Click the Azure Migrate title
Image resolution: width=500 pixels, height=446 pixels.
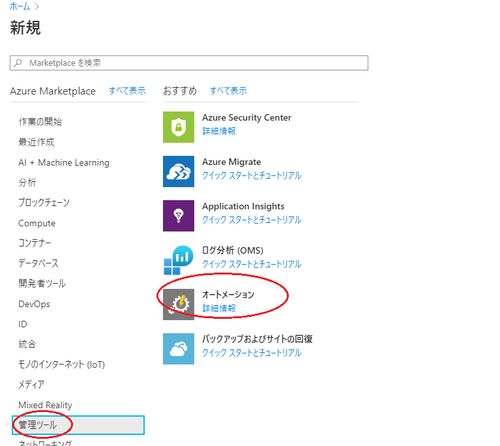point(232,162)
